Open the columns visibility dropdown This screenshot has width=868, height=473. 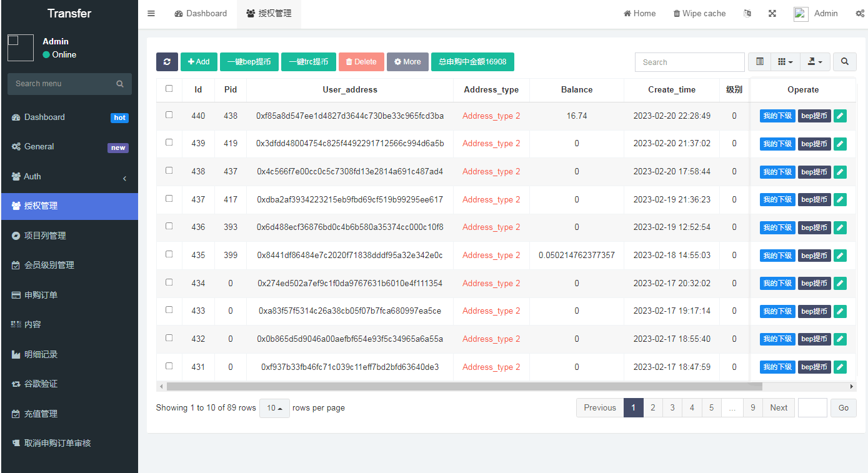tap(786, 62)
